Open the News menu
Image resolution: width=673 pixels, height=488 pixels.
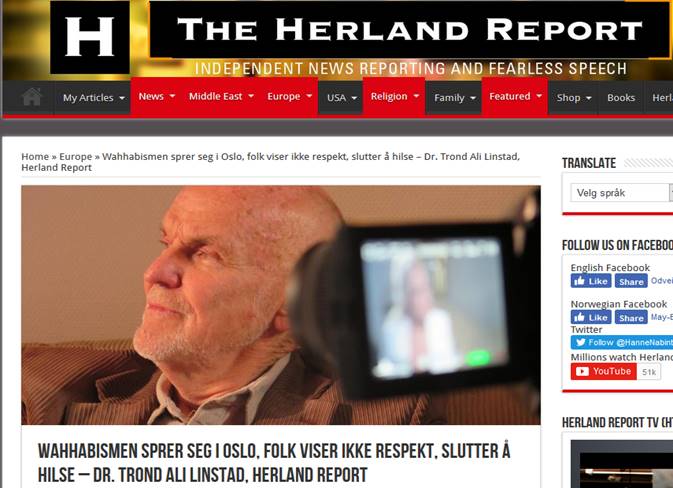click(156, 97)
